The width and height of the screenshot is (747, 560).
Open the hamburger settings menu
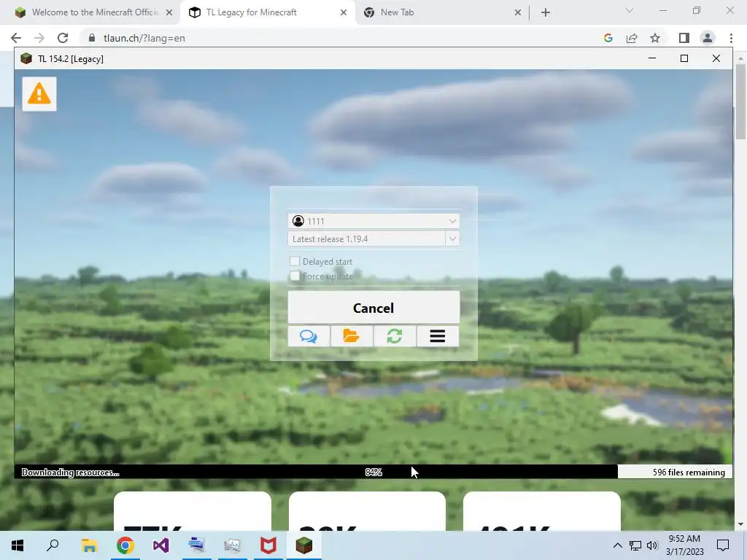pyautogui.click(x=438, y=336)
